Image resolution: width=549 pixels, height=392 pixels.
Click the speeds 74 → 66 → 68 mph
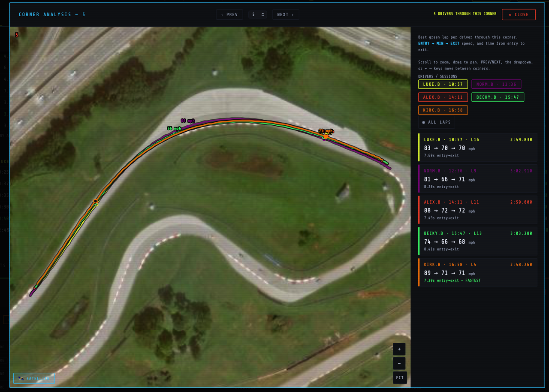pos(449,242)
